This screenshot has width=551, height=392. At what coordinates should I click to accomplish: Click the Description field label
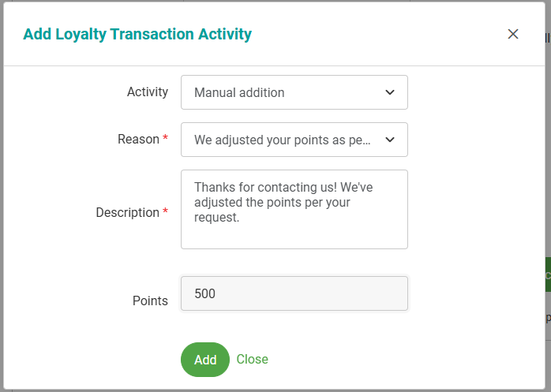tap(127, 212)
